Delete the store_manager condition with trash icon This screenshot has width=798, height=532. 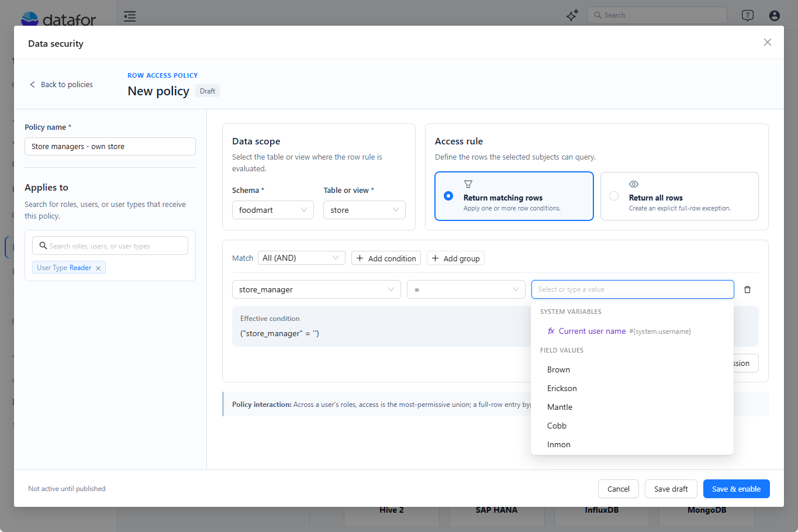pyautogui.click(x=747, y=289)
